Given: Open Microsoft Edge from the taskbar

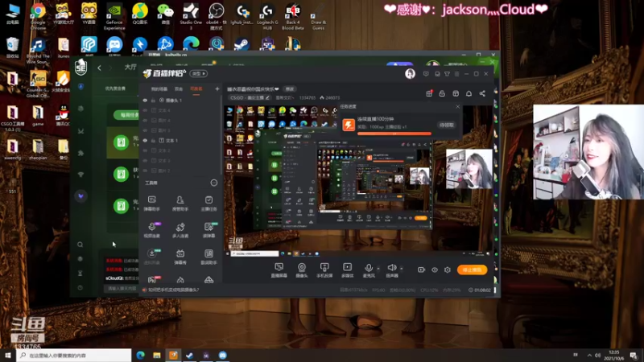Looking at the screenshot, I should tap(140, 355).
